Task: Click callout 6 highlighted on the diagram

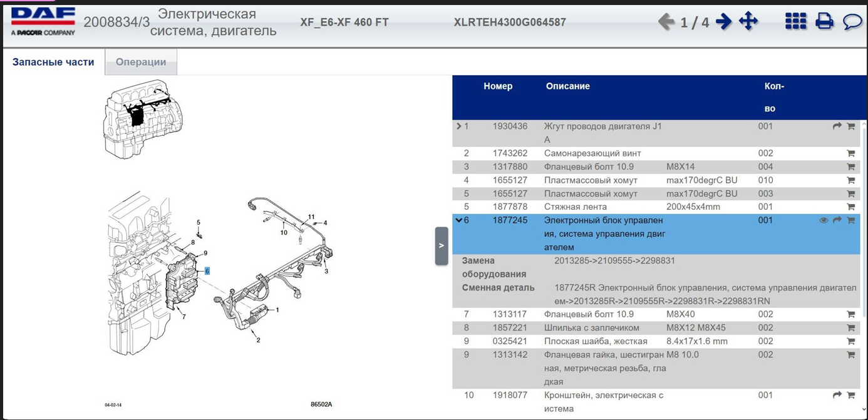Action: (x=207, y=271)
